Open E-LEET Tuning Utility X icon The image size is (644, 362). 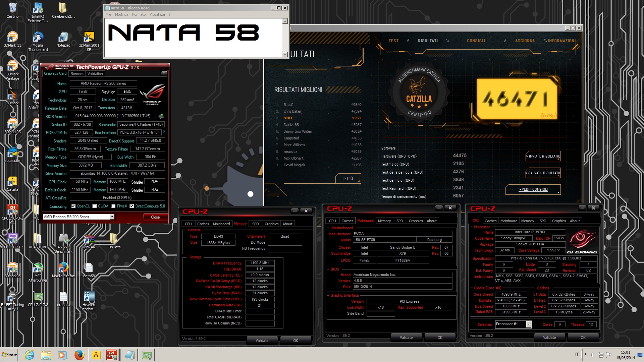(12, 301)
